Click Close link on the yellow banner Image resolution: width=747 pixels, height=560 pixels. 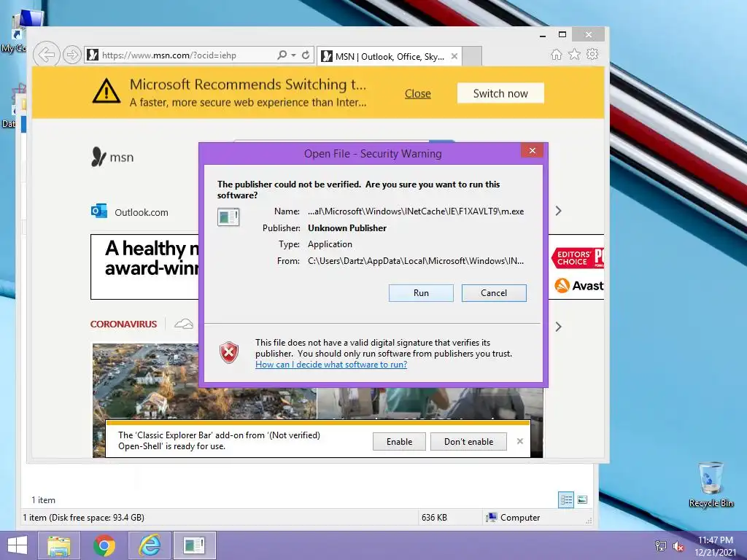point(418,94)
